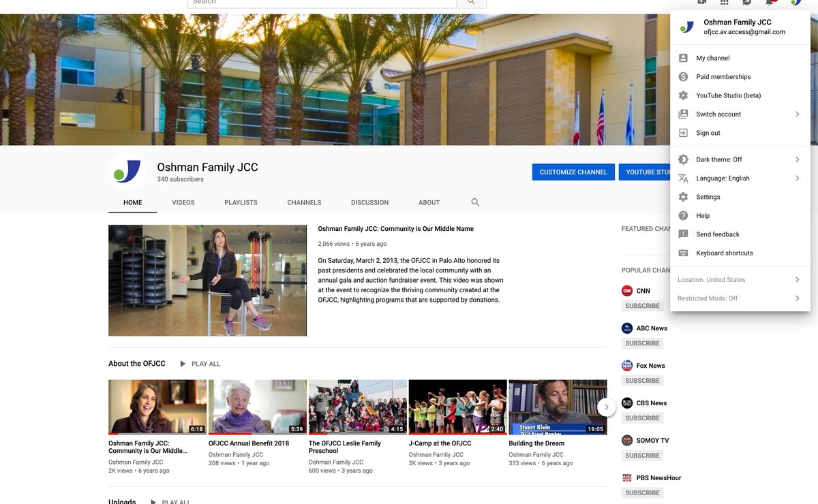
Task: Open J-Camp at the OFJCC thumbnail
Action: pos(457,407)
